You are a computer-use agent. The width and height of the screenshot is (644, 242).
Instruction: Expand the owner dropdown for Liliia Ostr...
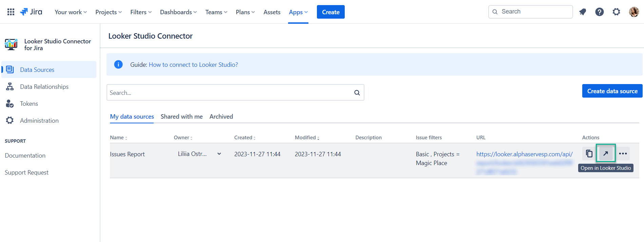pos(219,154)
